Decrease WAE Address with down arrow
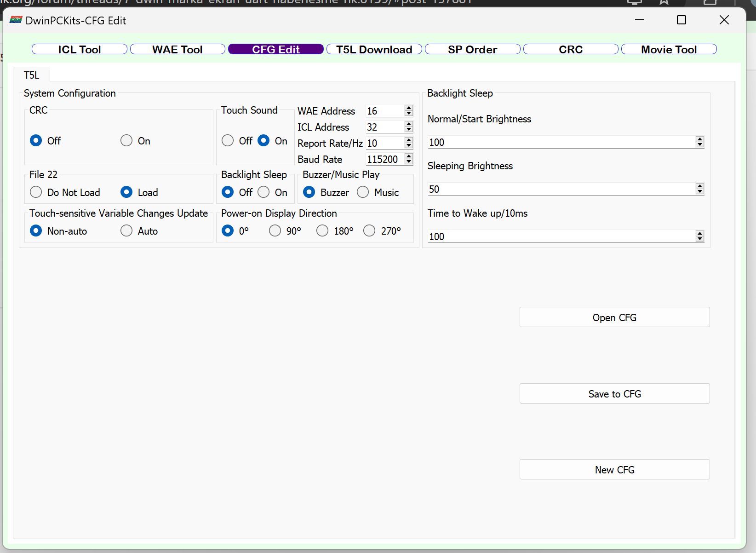This screenshot has width=756, height=553. coord(409,114)
